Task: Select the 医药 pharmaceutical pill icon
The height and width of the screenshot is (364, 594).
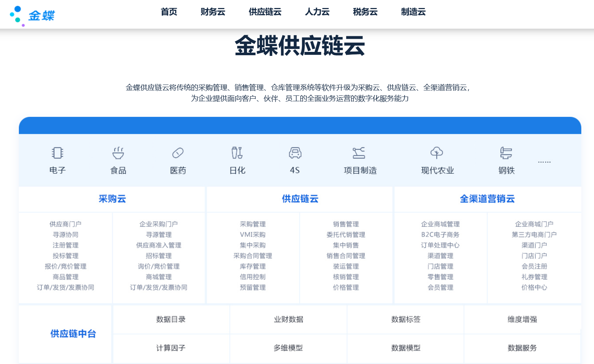Action: coord(178,153)
